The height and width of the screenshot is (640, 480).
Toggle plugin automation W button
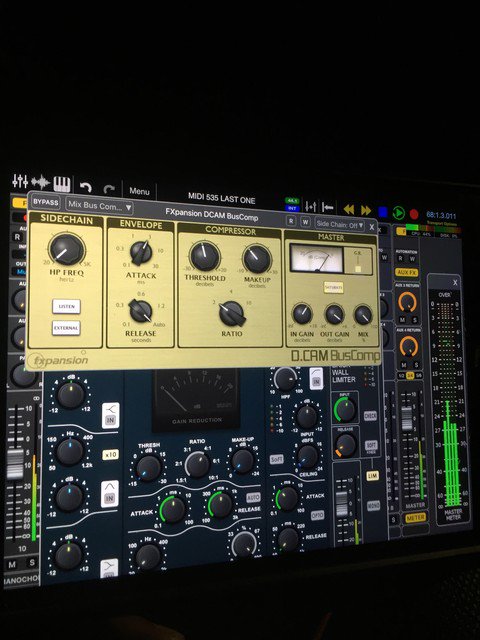point(305,222)
